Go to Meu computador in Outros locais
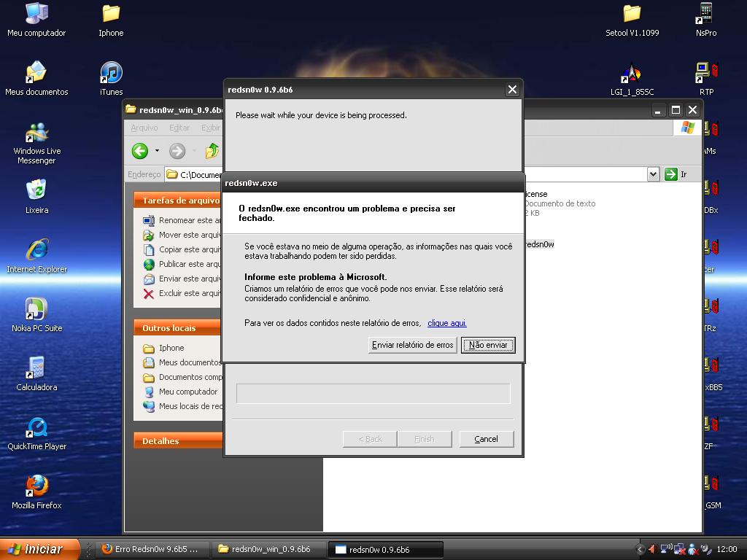 [181, 392]
